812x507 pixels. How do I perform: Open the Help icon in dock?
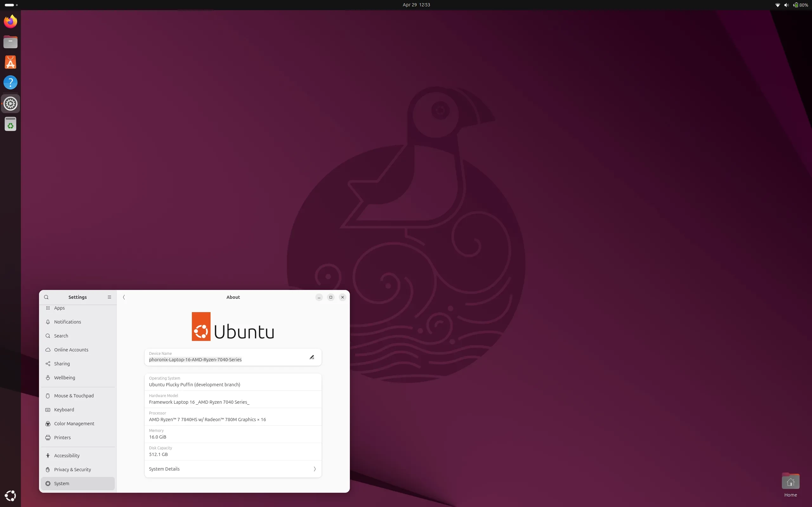(10, 82)
